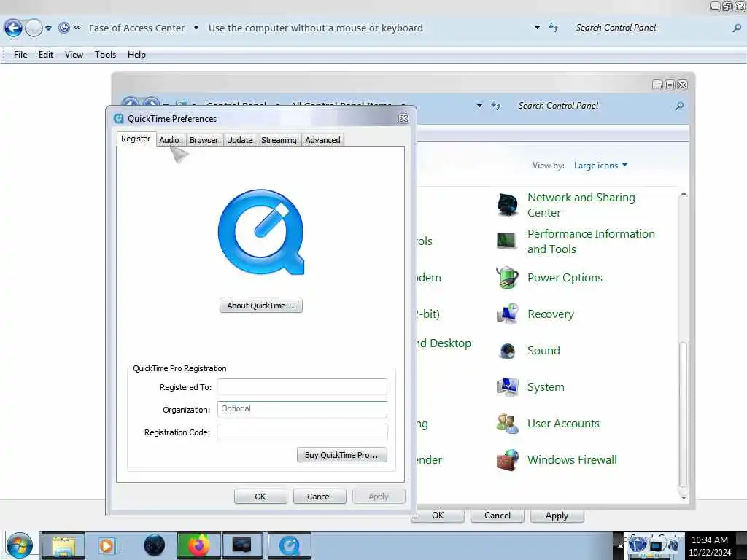Click Cancel in the Ease of Access window

click(x=497, y=516)
